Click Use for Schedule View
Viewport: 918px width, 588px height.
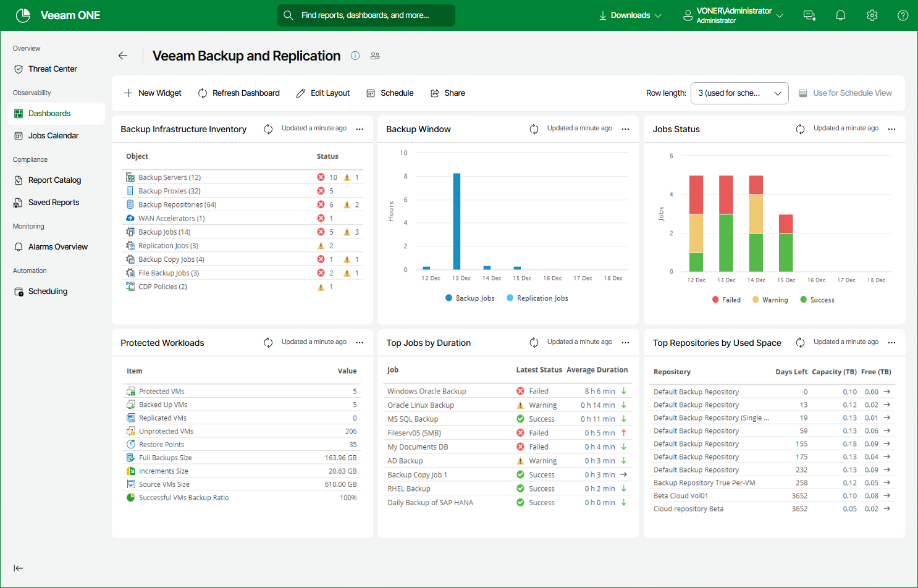[x=846, y=93]
